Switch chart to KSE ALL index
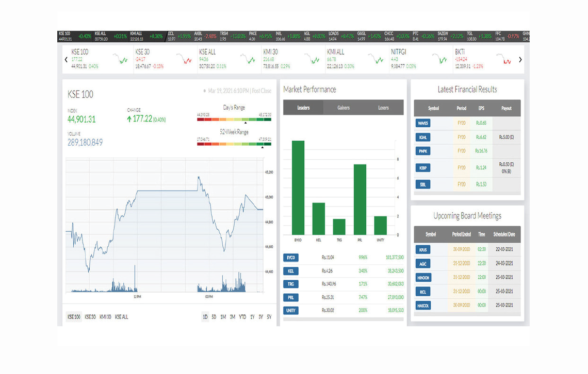588x374 pixels. 122,317
